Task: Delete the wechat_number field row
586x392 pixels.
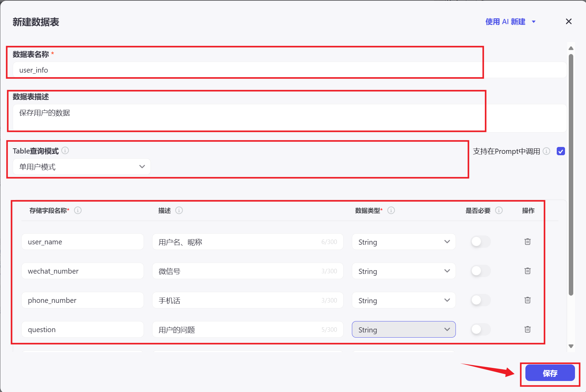Action: click(x=527, y=271)
